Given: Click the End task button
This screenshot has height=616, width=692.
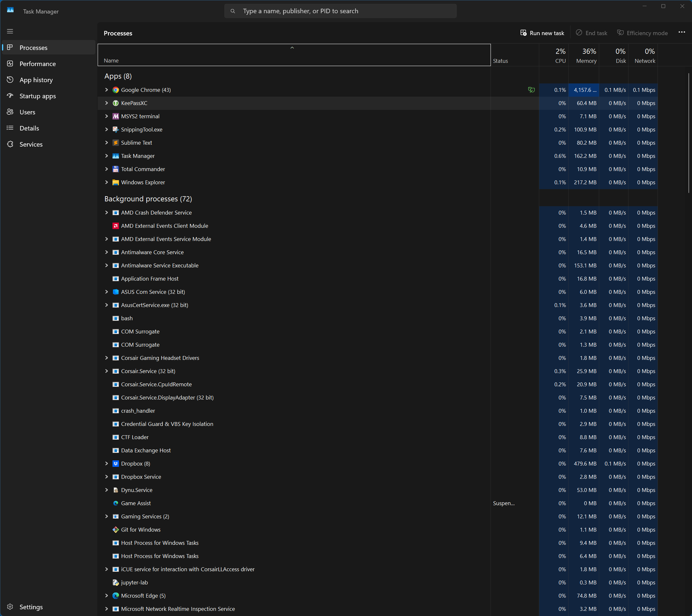Looking at the screenshot, I should (x=591, y=33).
